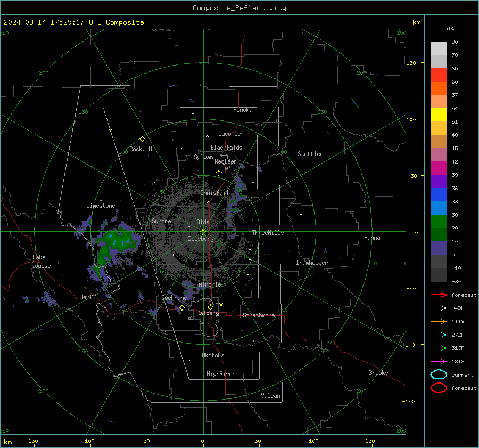The image size is (479, 448).
Task: Click the green 31JP arrow icon
Action: pyautogui.click(x=439, y=348)
